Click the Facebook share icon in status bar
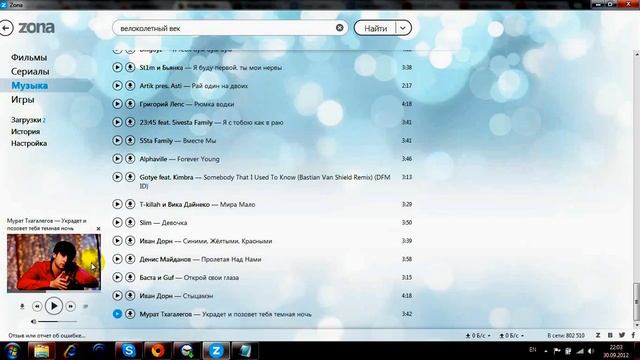Image resolution: width=640 pixels, height=360 pixels. (633, 335)
